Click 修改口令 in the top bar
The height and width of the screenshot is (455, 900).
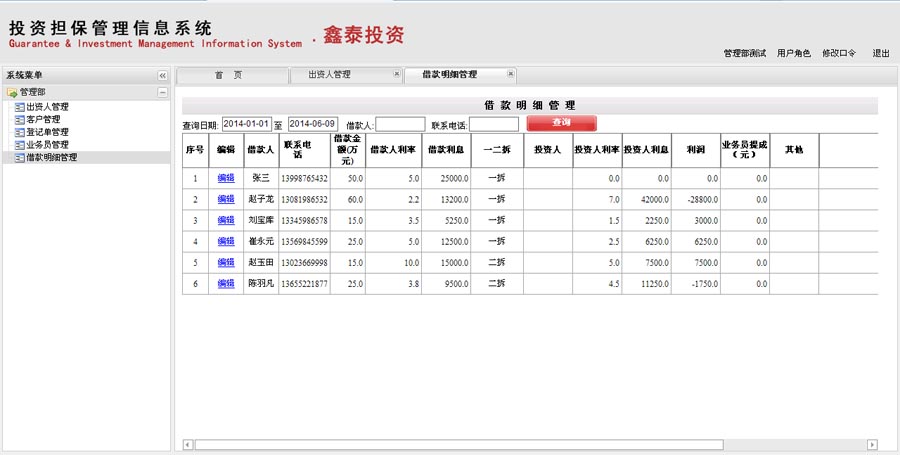click(839, 53)
